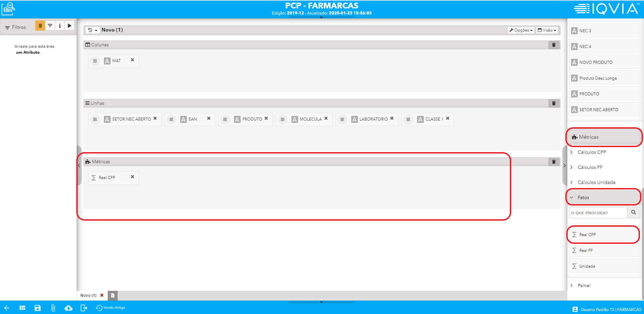Expand the Painel section
This screenshot has height=314, width=644.
pyautogui.click(x=584, y=285)
